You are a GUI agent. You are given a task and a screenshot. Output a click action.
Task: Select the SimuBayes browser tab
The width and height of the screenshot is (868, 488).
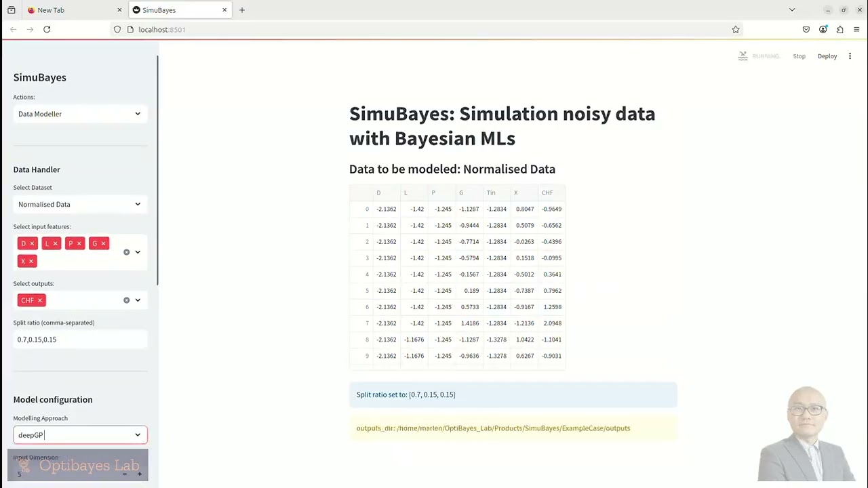[x=180, y=10]
